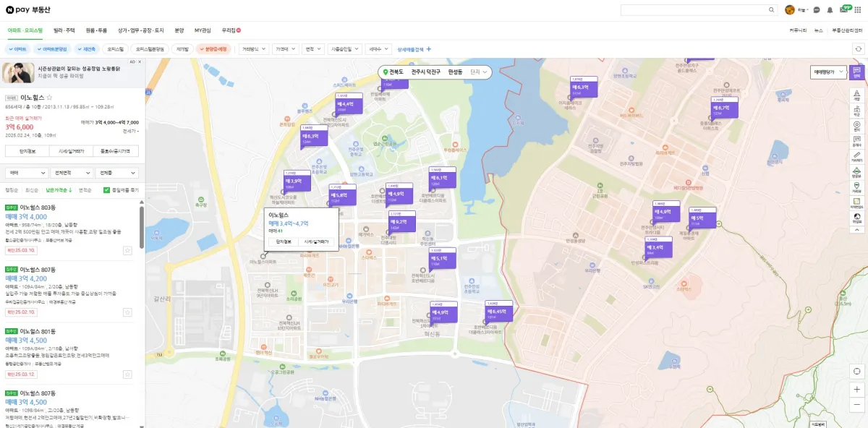Star the 이노힐스 803동 listing
Screen dimensions: 868x428
[127, 250]
